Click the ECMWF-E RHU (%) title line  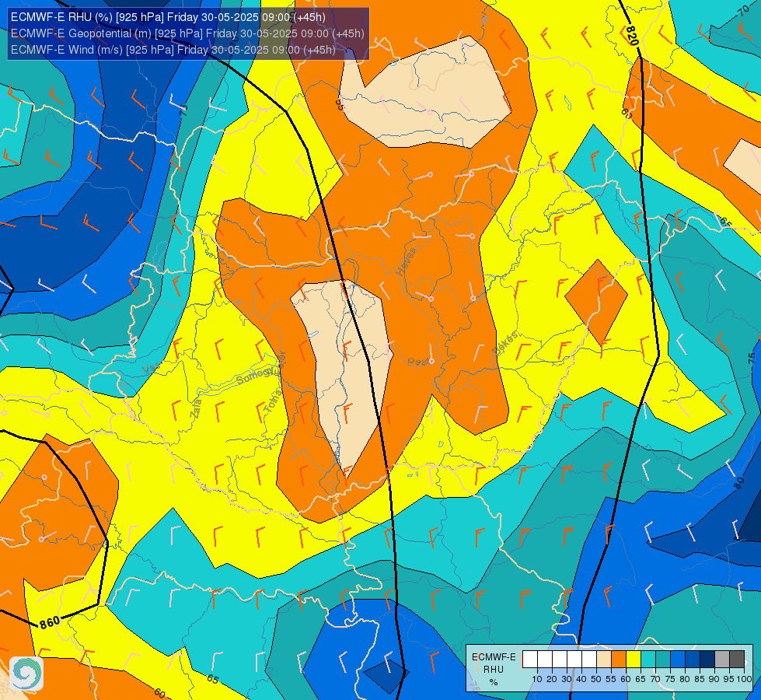coord(168,17)
